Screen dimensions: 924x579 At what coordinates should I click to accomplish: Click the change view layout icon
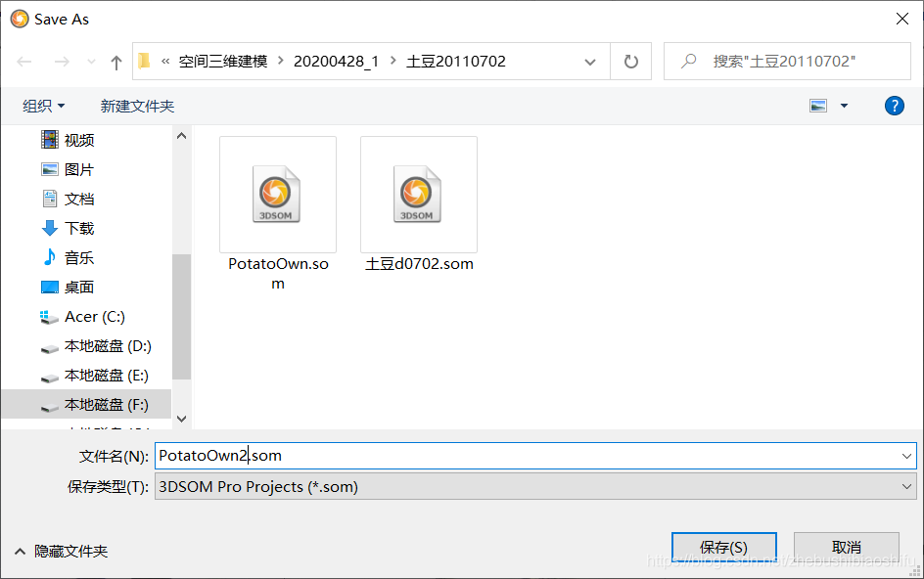(818, 106)
